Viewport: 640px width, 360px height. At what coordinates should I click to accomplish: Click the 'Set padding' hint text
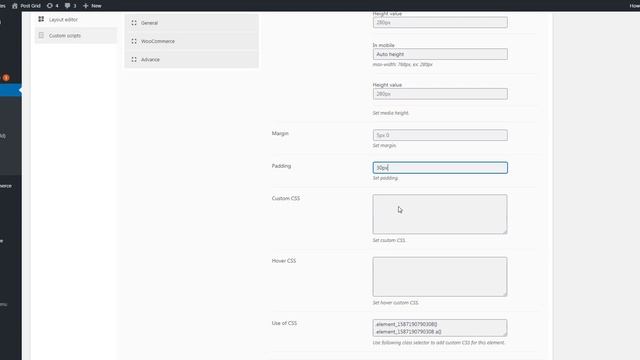click(x=385, y=178)
